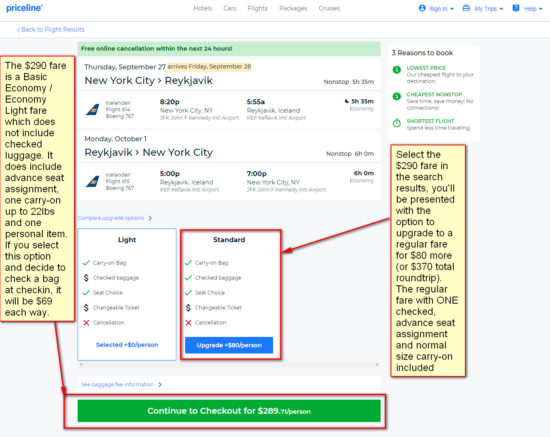Select the Light fare option card
Viewport: 550px width, 437px height.
[127, 294]
